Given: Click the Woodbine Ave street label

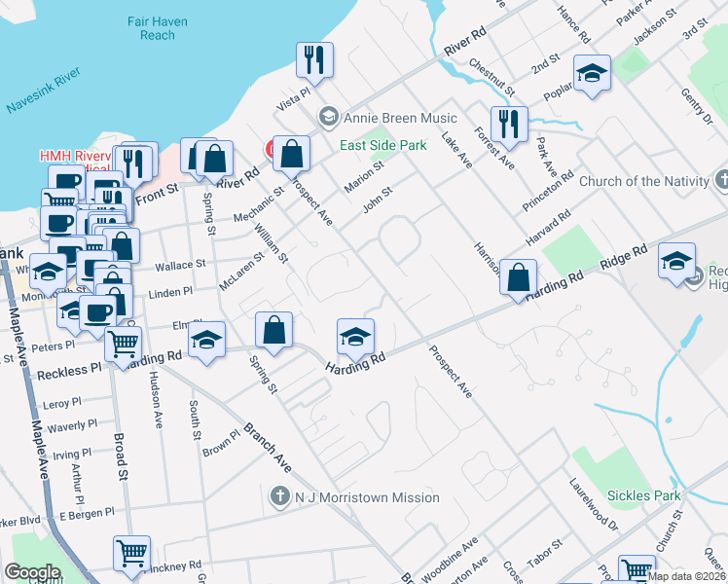Looking at the screenshot, I should 450,560.
